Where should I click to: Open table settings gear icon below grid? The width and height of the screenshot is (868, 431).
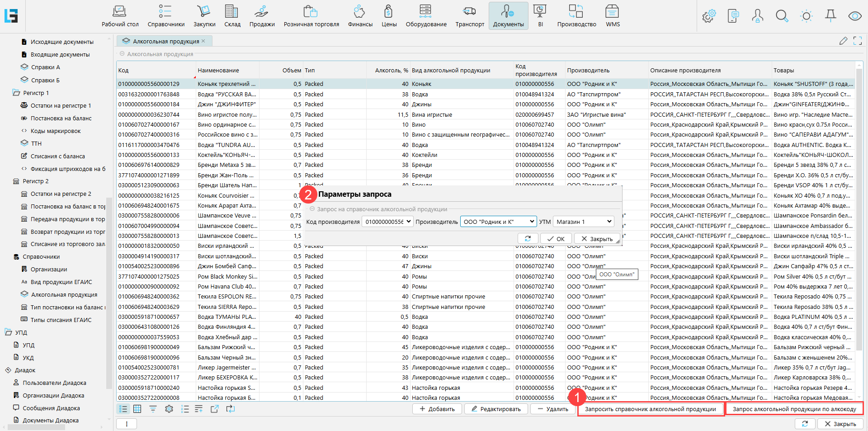click(169, 409)
